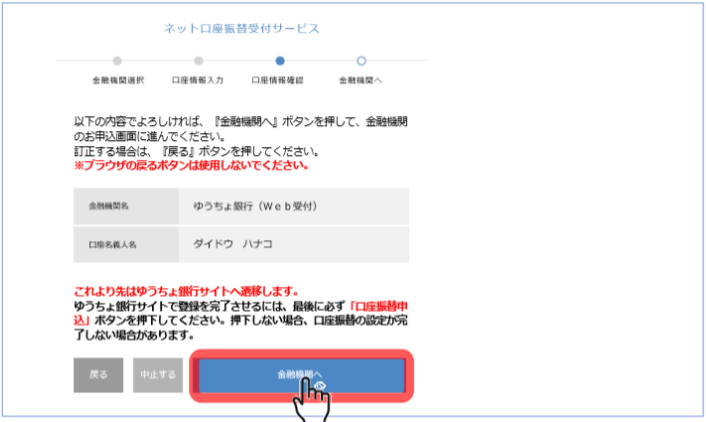706x422 pixels.
Task: Click the ゆうちょ銀行(Web受付) value cell
Action: [294, 206]
